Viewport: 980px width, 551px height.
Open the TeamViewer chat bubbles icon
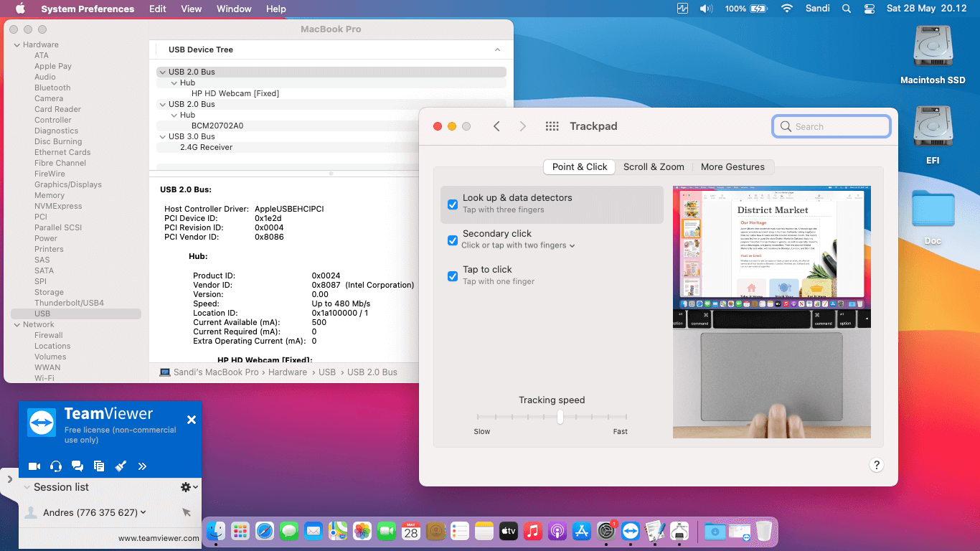(77, 466)
